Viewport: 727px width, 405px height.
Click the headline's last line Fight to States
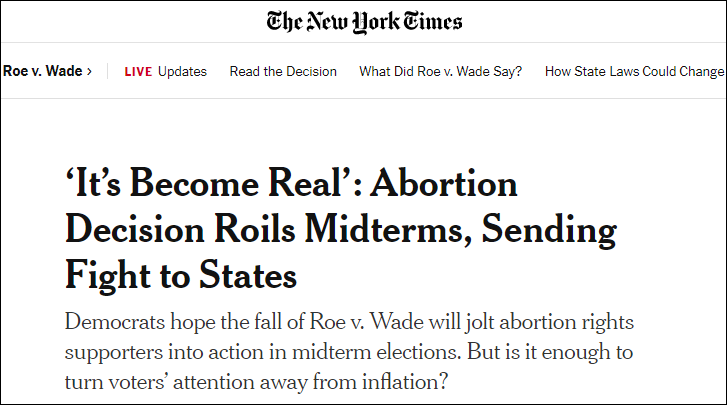tap(181, 276)
